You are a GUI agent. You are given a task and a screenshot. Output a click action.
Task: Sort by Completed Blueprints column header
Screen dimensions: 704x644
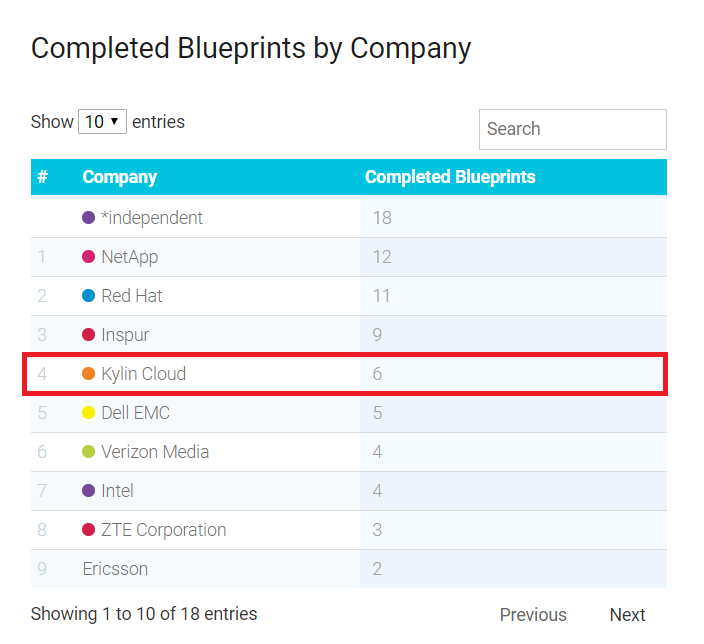pyautogui.click(x=450, y=177)
